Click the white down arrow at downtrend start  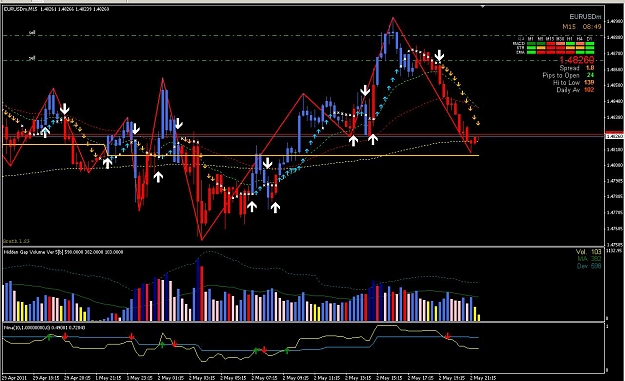pyautogui.click(x=439, y=56)
